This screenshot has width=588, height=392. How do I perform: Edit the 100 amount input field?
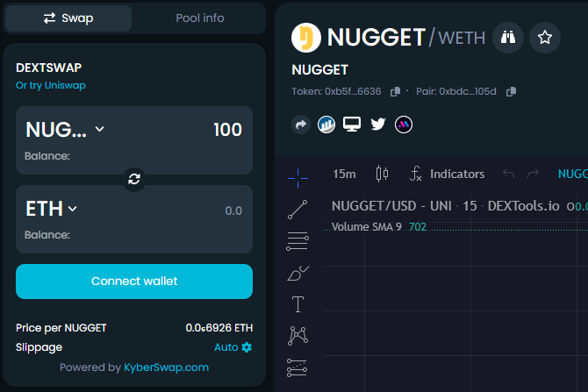[227, 130]
